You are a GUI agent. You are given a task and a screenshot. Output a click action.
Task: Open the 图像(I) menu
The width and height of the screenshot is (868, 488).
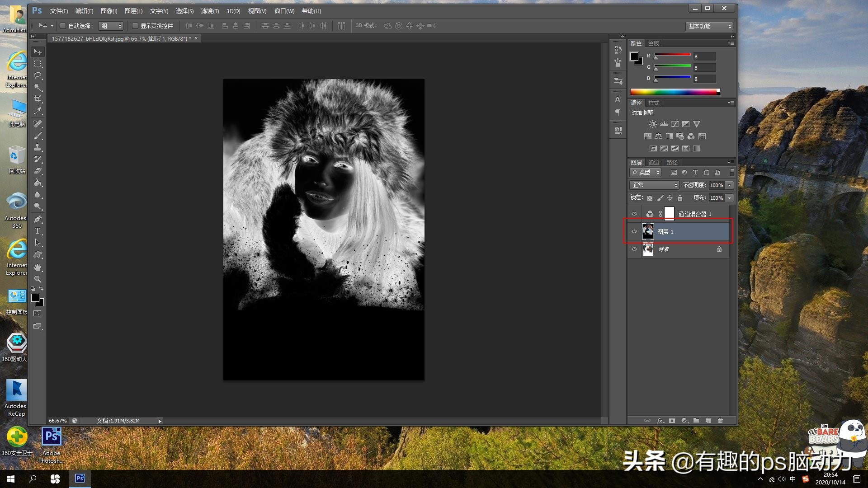click(109, 11)
